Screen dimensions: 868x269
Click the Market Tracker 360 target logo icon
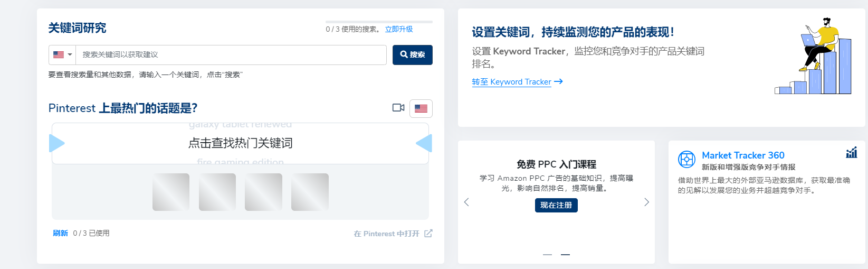click(x=686, y=159)
